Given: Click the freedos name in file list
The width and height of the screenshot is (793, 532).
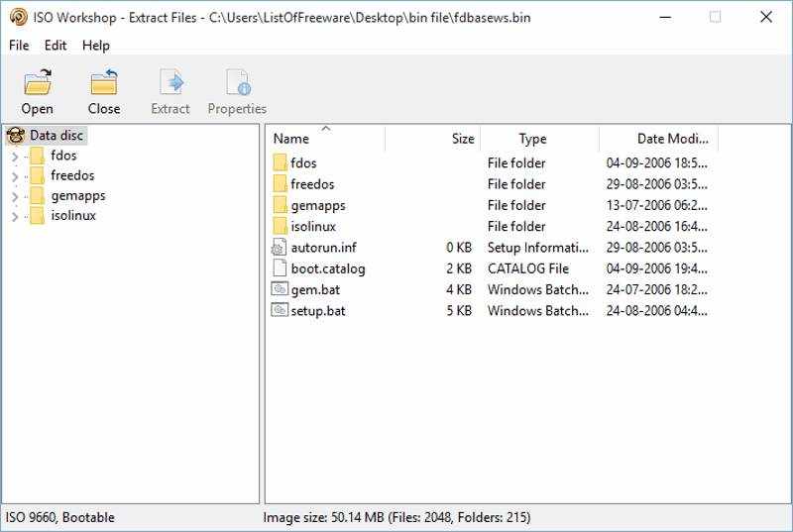Looking at the screenshot, I should click(x=312, y=184).
